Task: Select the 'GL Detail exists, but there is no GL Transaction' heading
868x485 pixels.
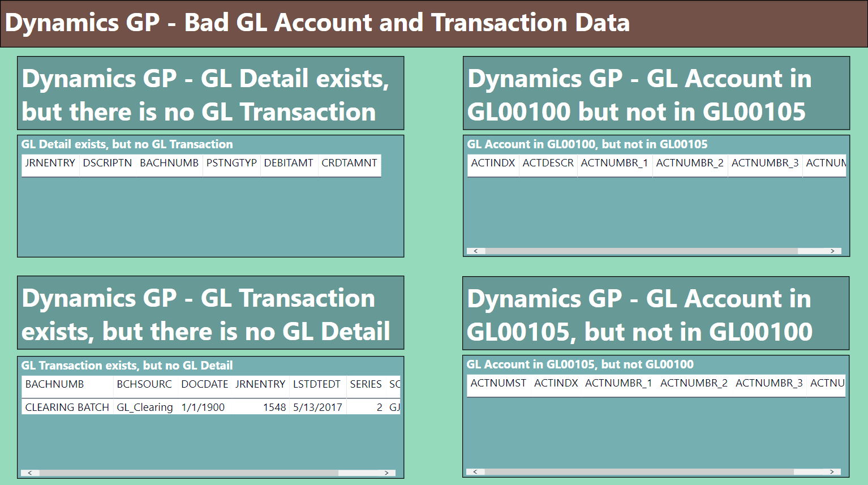Action: 205,95
